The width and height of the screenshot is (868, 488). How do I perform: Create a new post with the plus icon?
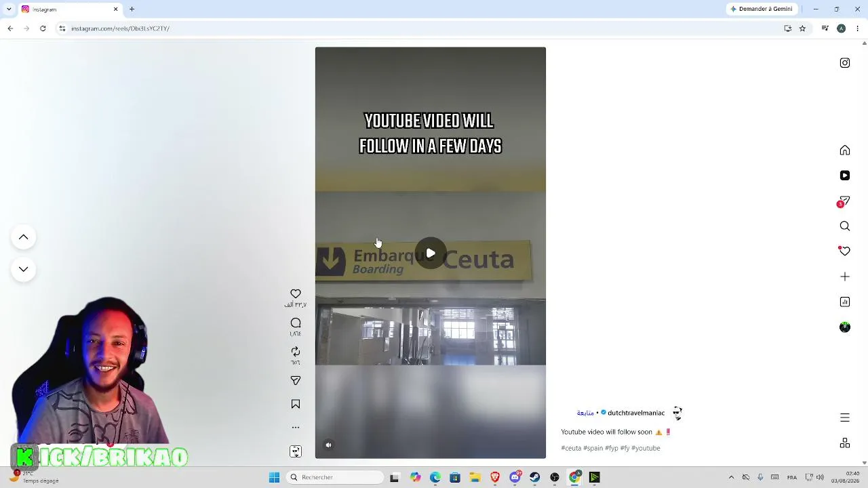(845, 277)
